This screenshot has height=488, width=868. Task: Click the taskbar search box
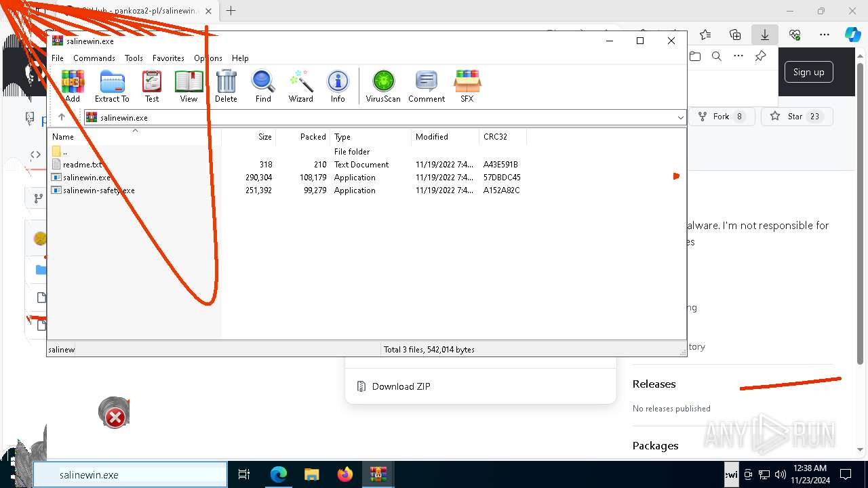click(130, 475)
